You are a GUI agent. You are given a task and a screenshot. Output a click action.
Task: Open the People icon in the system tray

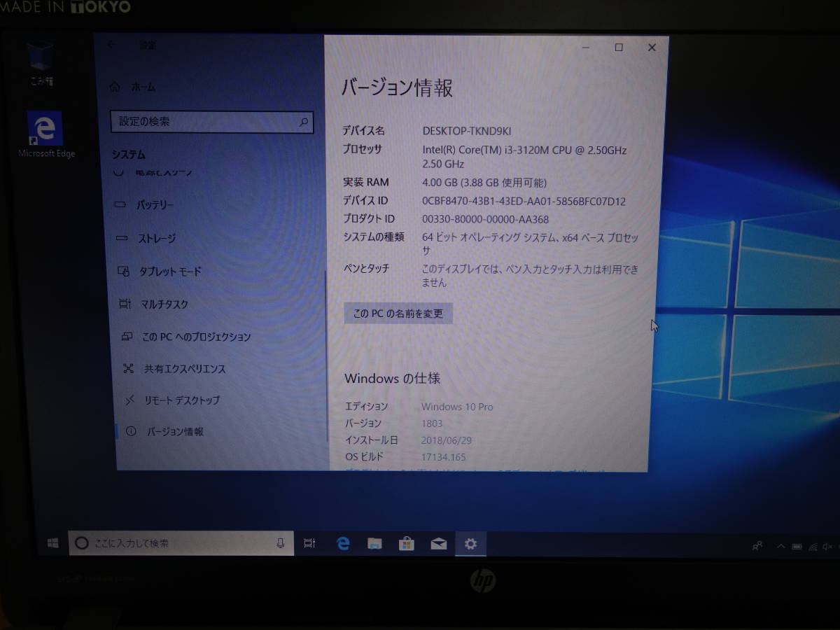pos(757,546)
